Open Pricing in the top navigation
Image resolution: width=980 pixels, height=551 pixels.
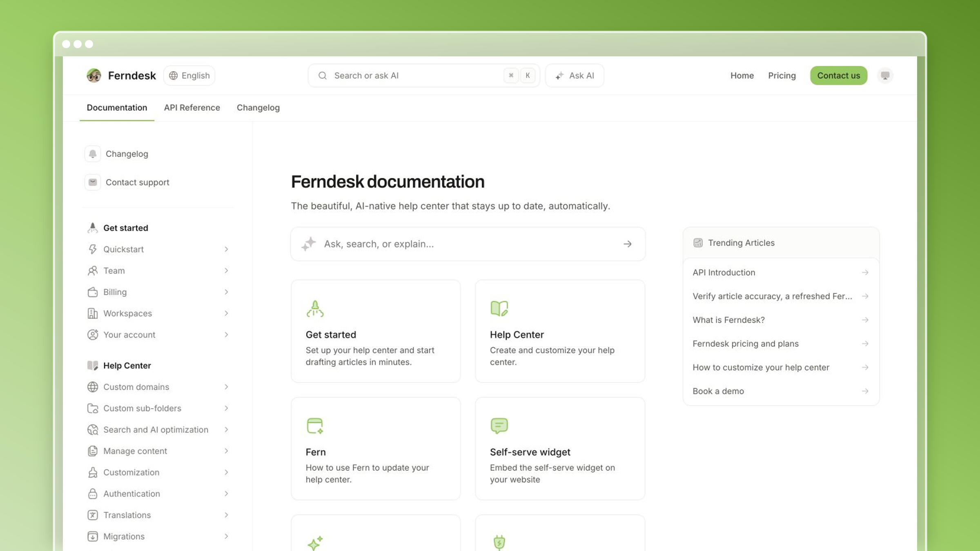782,76
